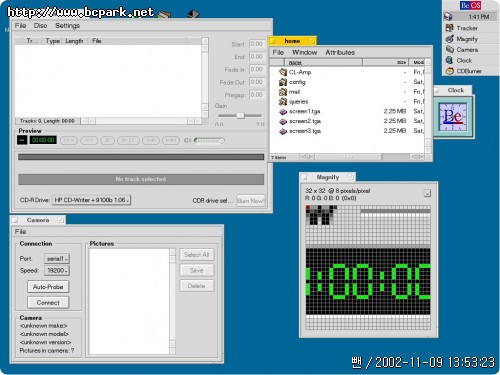Select Camera in the Deskbar list
The width and height of the screenshot is (500, 375).
tap(471, 49)
